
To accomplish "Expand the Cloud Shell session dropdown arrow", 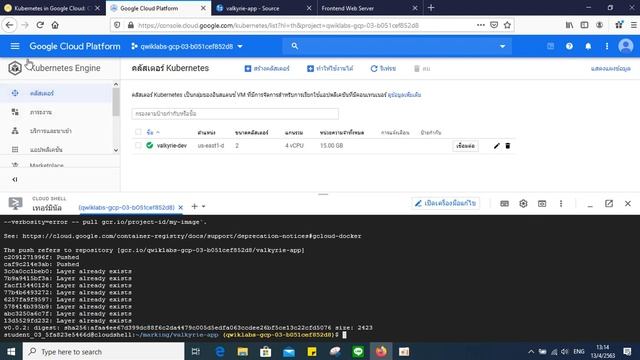I will coord(204,207).
